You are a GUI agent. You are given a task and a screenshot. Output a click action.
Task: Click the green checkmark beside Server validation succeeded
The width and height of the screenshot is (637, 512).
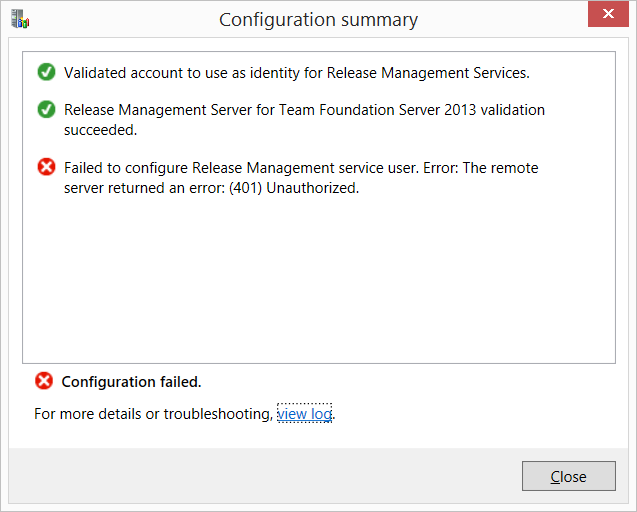[x=46, y=109]
